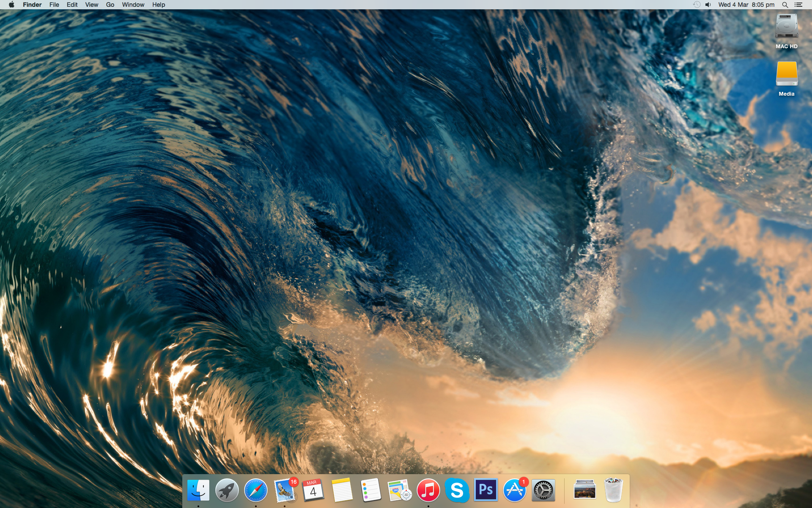Image resolution: width=812 pixels, height=508 pixels.
Task: Launch Photoshop Ps icon in Dock
Action: (486, 490)
